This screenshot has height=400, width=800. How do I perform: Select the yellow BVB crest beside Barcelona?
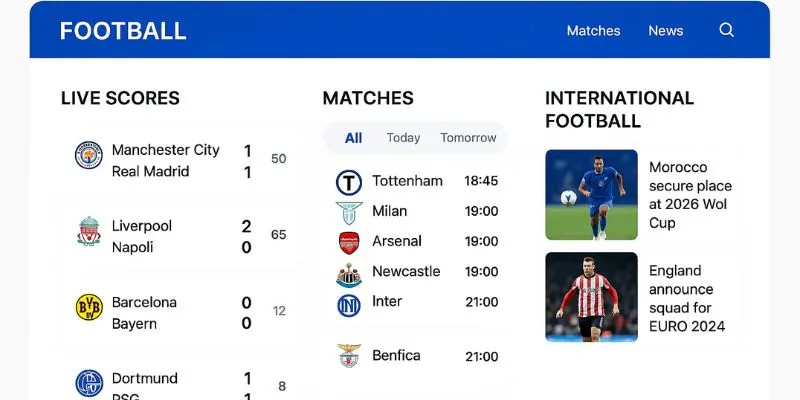click(x=89, y=307)
